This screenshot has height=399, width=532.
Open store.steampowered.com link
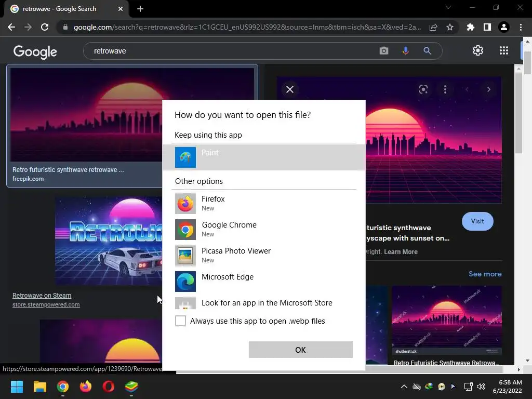[46, 304]
